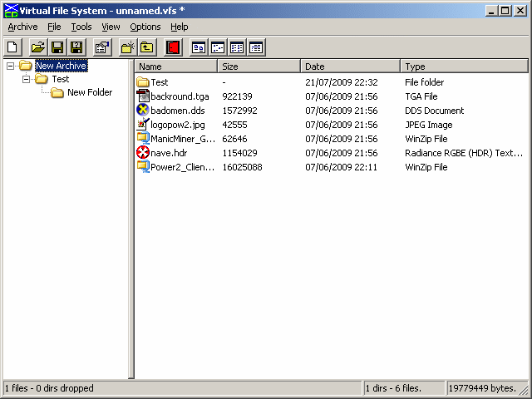The image size is (532, 399).
Task: Save the archive using floppy icon
Action: [x=57, y=47]
